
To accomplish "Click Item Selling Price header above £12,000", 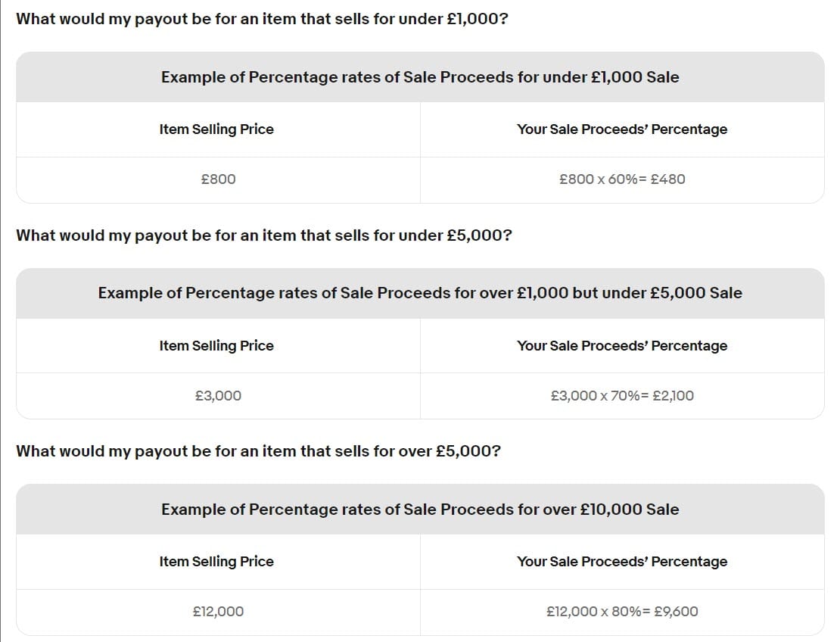I will tap(216, 562).
